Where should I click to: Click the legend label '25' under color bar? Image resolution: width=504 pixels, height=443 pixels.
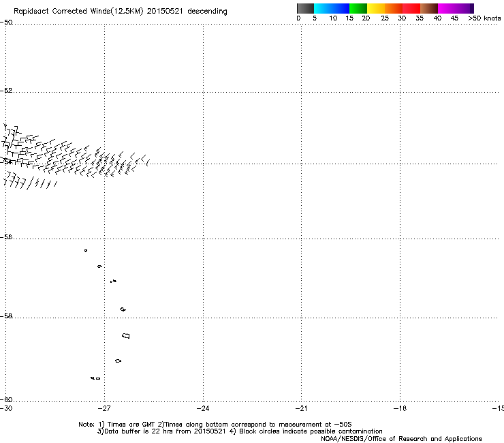(x=385, y=18)
